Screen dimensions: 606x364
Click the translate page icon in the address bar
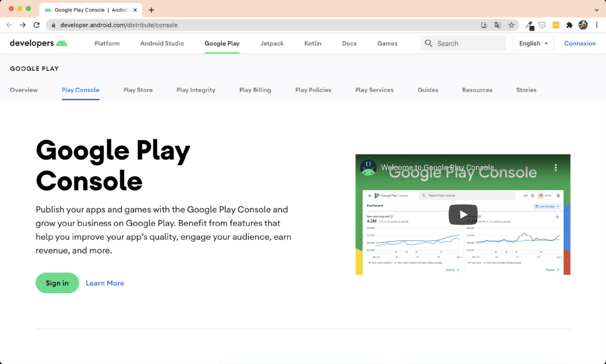(x=498, y=25)
